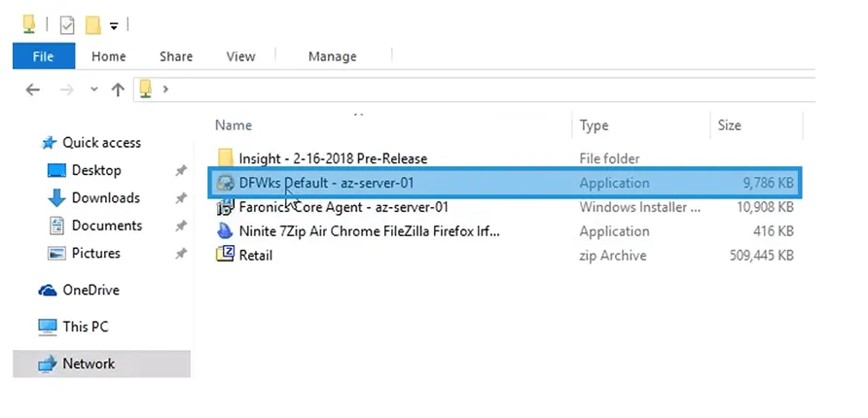The width and height of the screenshot is (868, 418).
Task: Click the New Folder icon in title bar
Action: pyautogui.click(x=93, y=25)
